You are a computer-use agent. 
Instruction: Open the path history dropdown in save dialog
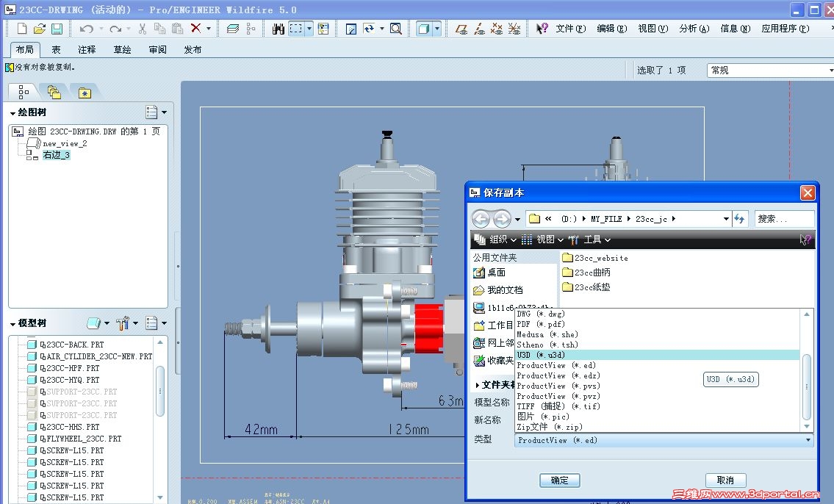[726, 218]
